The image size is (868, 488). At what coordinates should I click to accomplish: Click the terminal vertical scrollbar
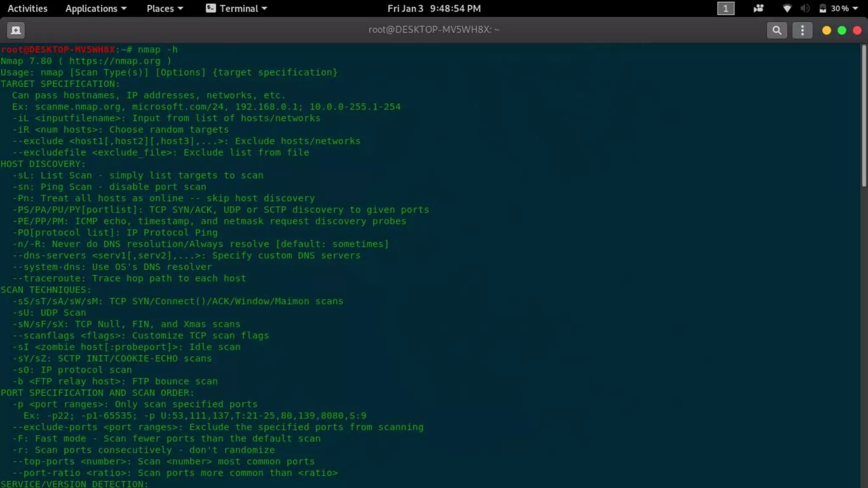(x=864, y=116)
